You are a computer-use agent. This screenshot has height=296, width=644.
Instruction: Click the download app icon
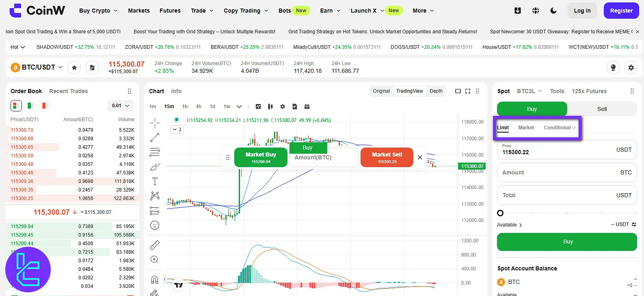tap(518, 11)
